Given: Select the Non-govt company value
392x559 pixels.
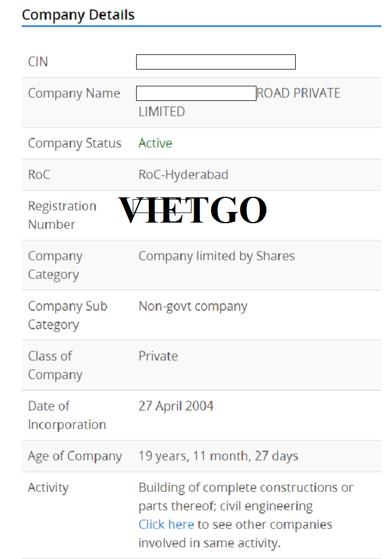Looking at the screenshot, I should (193, 306).
